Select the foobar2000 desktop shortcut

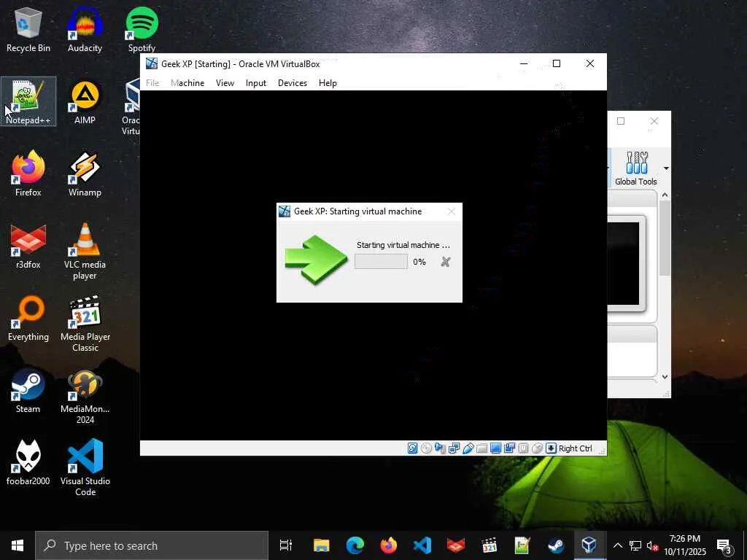(x=28, y=462)
